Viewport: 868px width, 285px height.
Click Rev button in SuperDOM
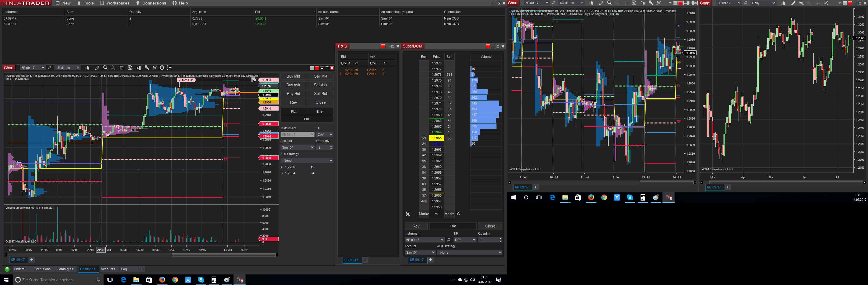[x=416, y=226]
